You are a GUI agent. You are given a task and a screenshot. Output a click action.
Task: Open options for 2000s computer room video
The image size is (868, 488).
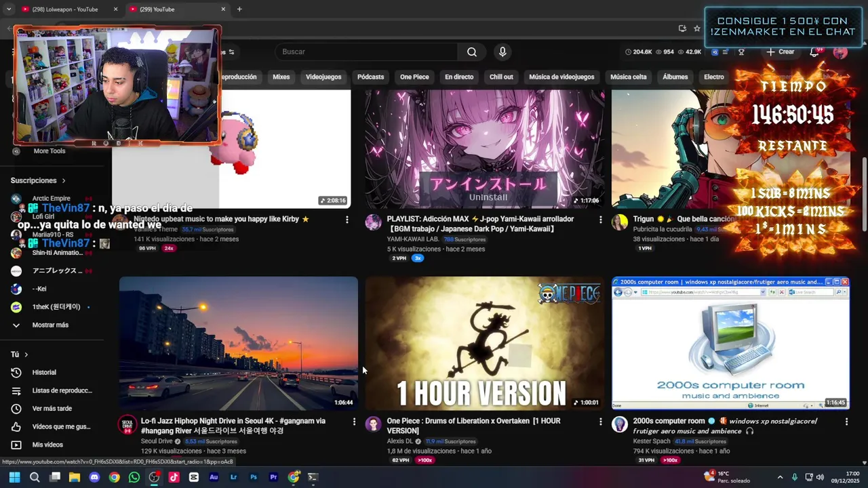click(846, 422)
